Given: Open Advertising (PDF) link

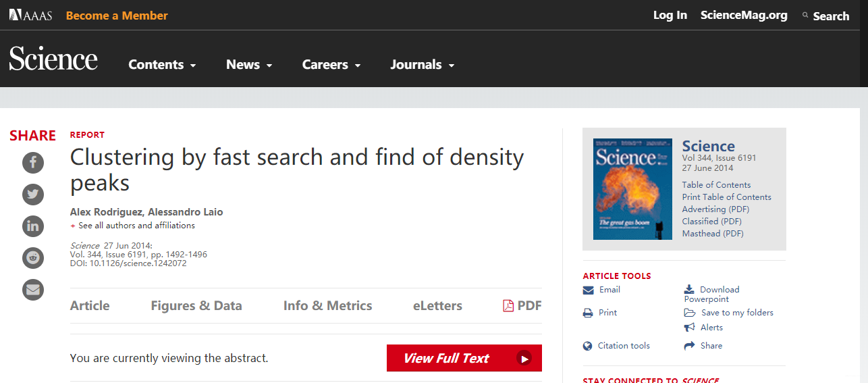Looking at the screenshot, I should point(715,209).
